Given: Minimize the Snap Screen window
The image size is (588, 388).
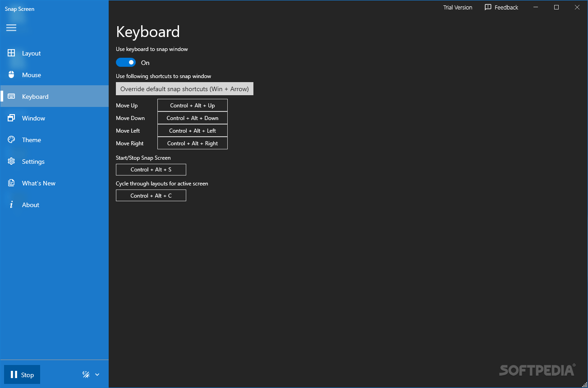Looking at the screenshot, I should coord(536,7).
